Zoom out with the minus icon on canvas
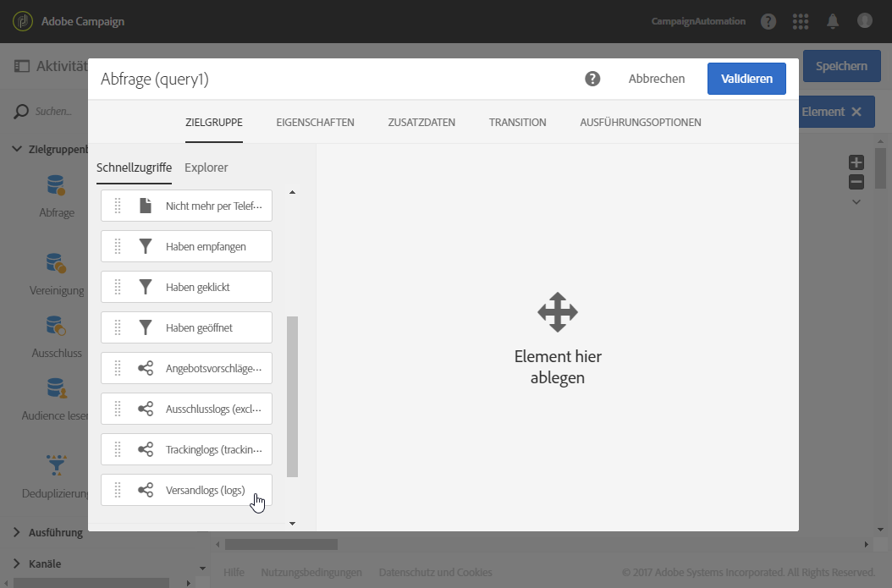Image resolution: width=892 pixels, height=588 pixels. tap(856, 182)
